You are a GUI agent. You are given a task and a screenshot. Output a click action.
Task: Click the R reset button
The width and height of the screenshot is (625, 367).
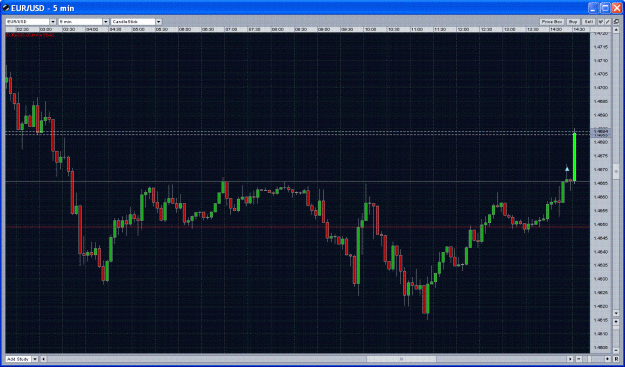pyautogui.click(x=616, y=359)
